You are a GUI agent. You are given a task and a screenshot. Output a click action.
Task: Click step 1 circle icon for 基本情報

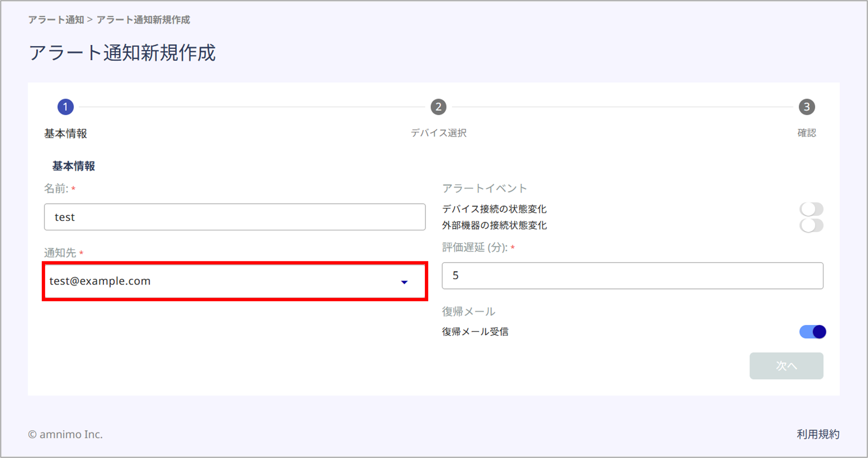(x=66, y=107)
